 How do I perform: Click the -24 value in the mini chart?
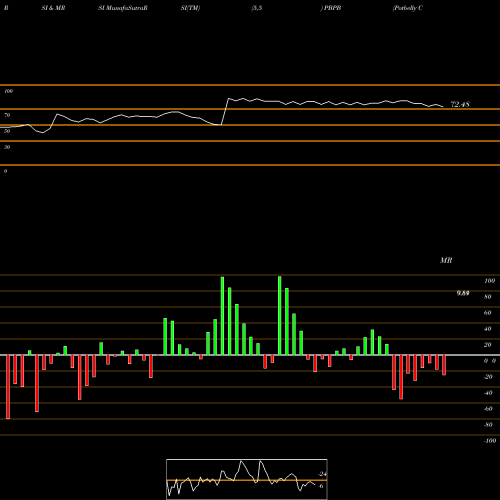322,474
